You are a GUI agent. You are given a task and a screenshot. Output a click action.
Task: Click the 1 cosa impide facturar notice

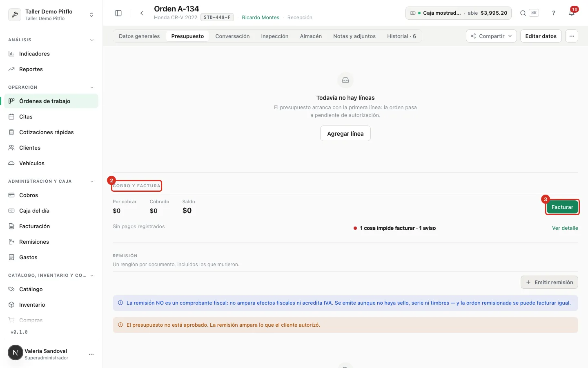click(394, 228)
